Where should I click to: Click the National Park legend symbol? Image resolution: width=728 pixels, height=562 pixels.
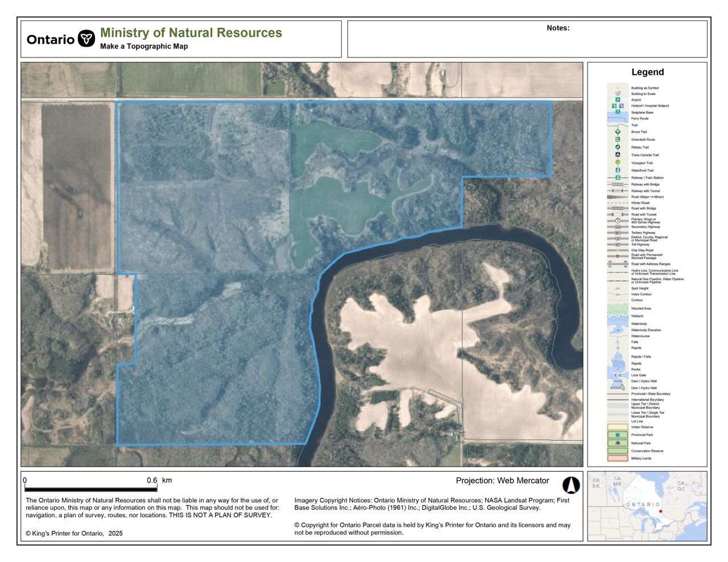[x=618, y=443]
